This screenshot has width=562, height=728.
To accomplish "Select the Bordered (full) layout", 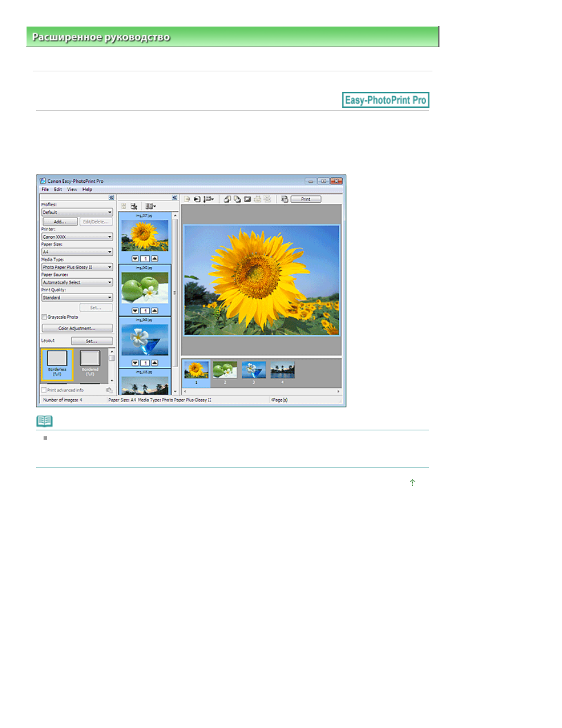I will tap(90, 364).
